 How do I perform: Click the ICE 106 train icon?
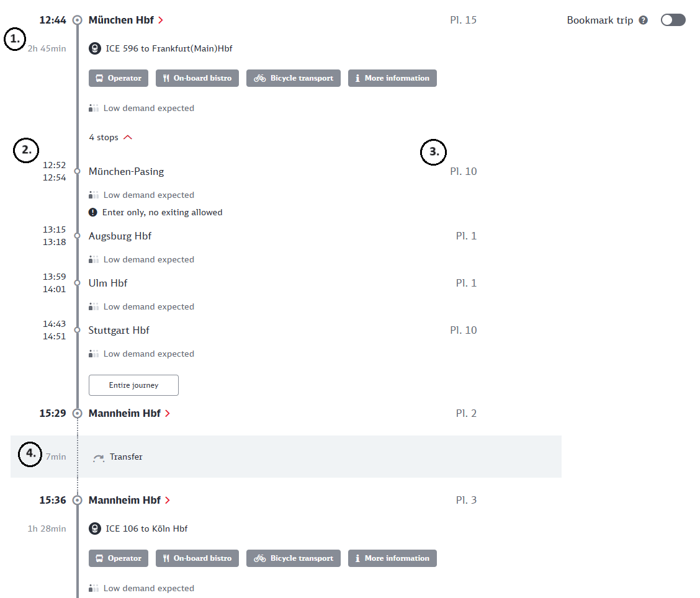tap(95, 529)
